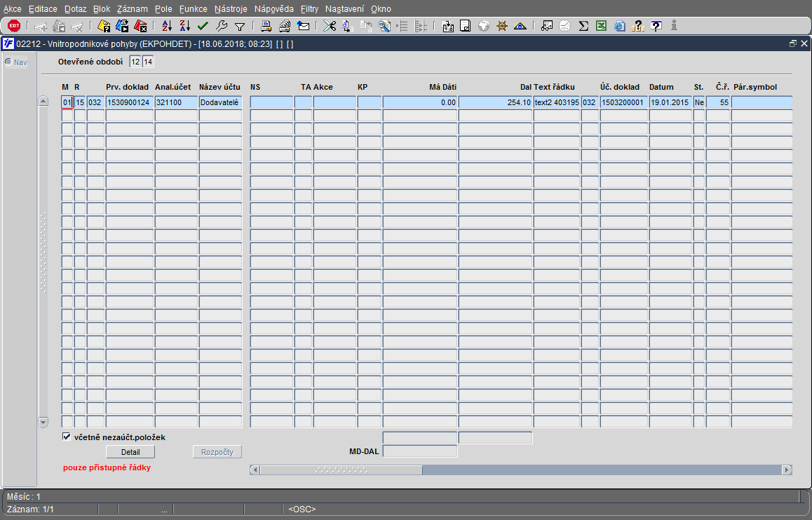Export to Excel icon
Image resolution: width=812 pixels, height=520 pixels.
coord(601,25)
